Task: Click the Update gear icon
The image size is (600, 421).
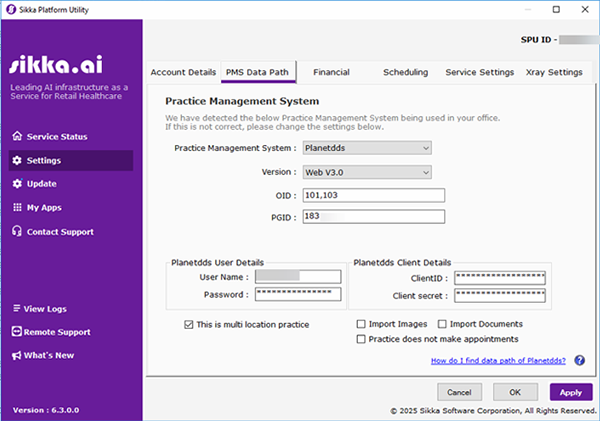Action: 17,184
